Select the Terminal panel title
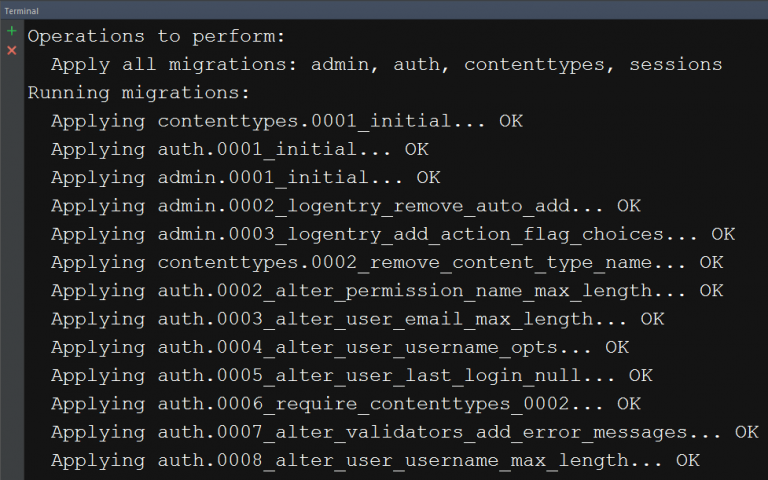 pyautogui.click(x=22, y=11)
